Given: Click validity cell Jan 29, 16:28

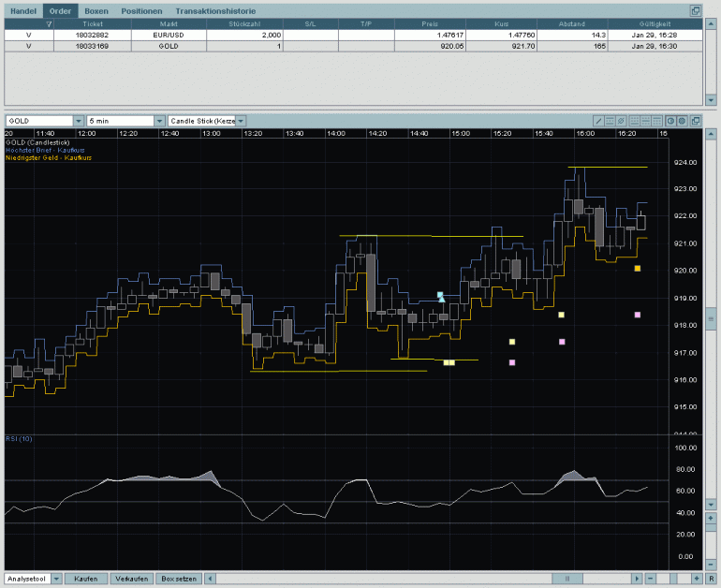Looking at the screenshot, I should tap(655, 35).
